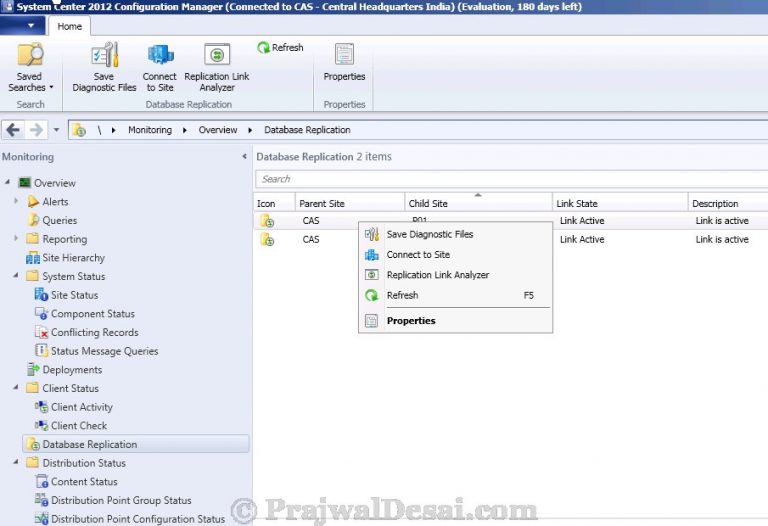Open Content Status icon in the tree

point(41,481)
